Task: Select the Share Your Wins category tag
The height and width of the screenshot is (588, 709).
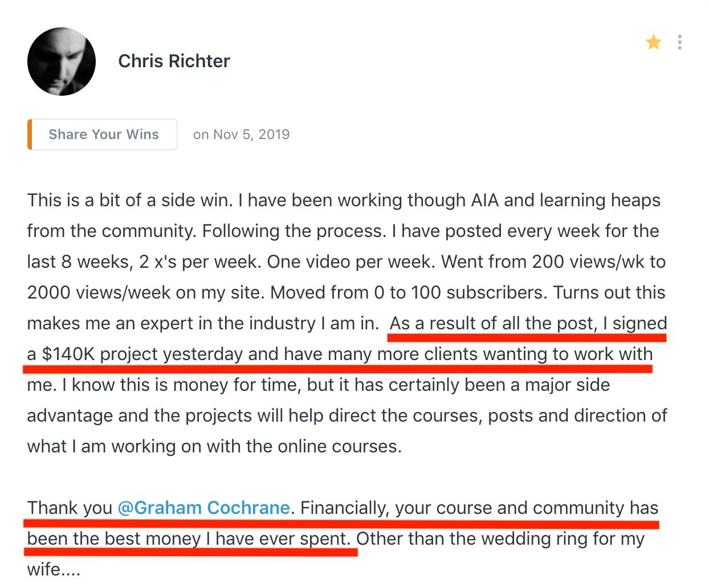Action: 103,134
